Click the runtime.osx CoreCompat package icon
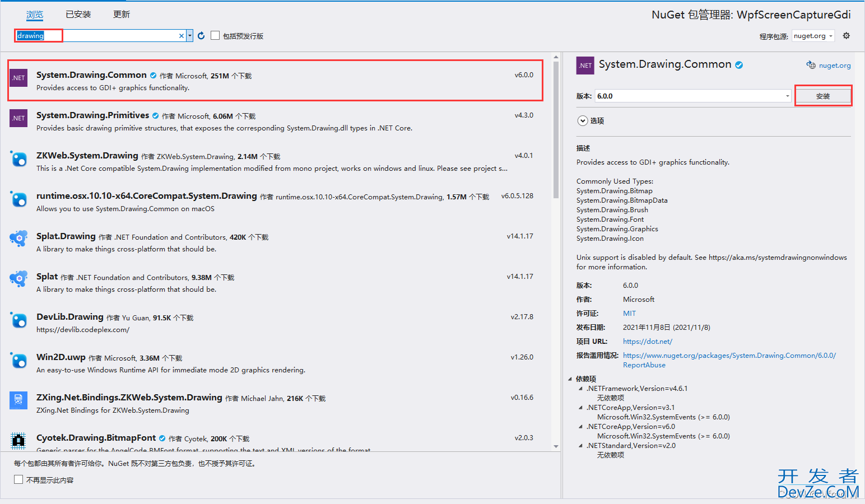 tap(18, 199)
